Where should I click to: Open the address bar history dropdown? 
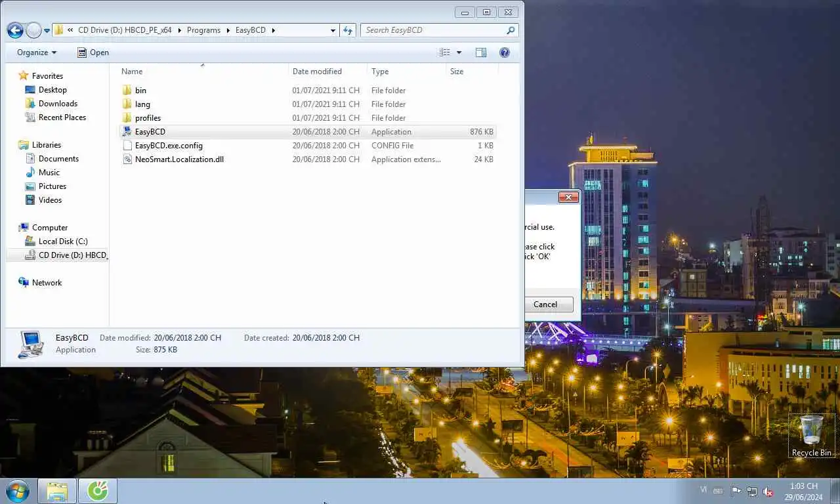[x=333, y=30]
